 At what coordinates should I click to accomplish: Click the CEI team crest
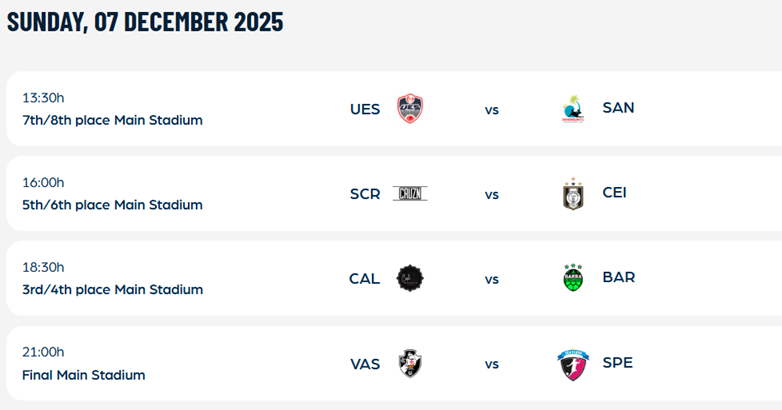573,193
